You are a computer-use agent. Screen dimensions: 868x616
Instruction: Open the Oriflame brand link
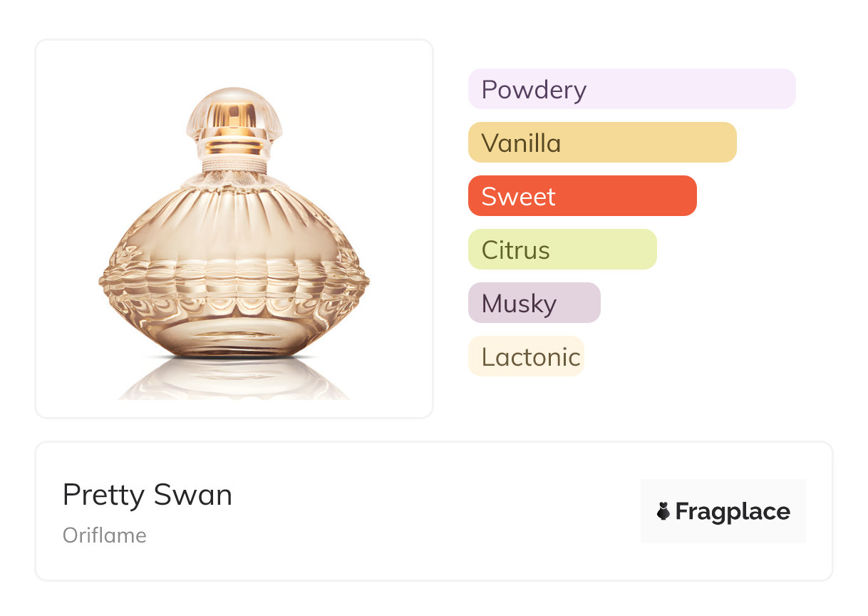point(105,535)
